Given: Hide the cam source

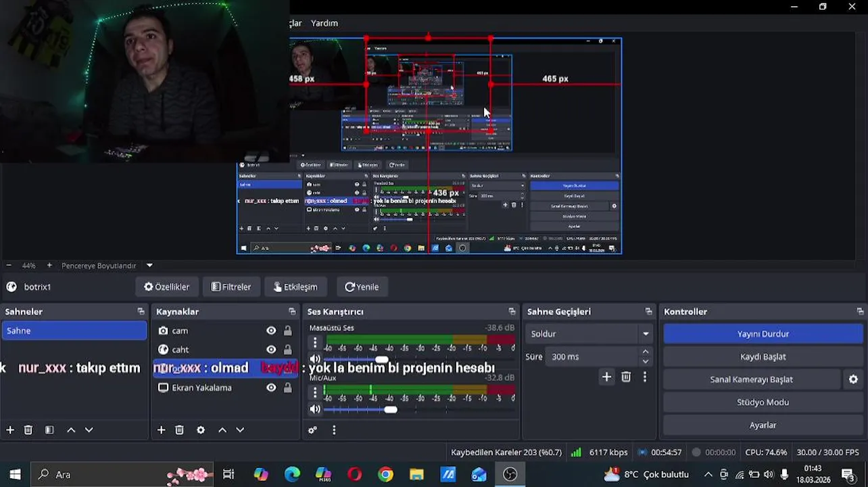Looking at the screenshot, I should [271, 331].
